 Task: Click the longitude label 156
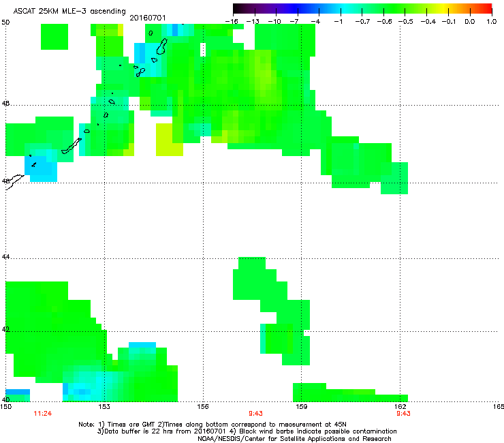(203, 407)
